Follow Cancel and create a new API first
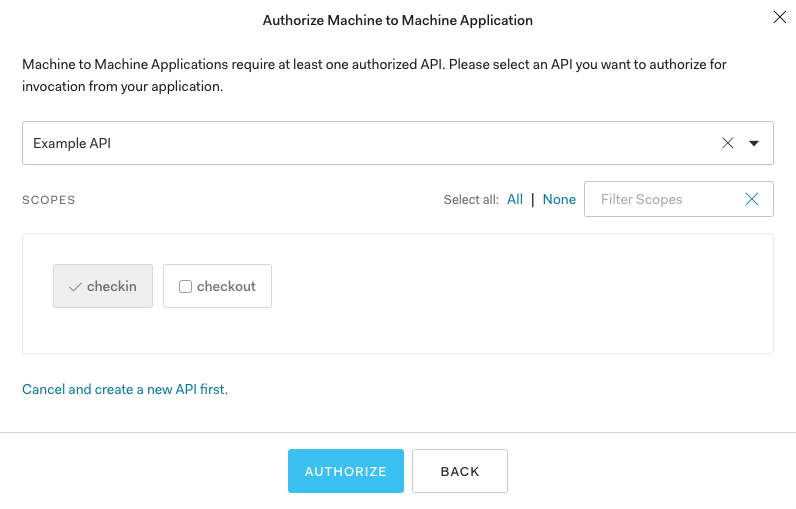Screen dimensions: 796x509 [x=125, y=389]
